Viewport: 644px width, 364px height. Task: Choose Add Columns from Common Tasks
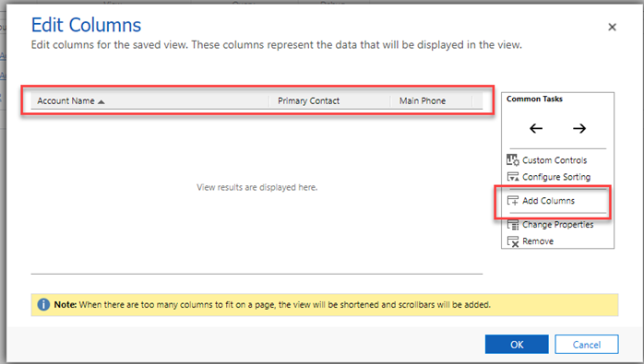point(548,201)
